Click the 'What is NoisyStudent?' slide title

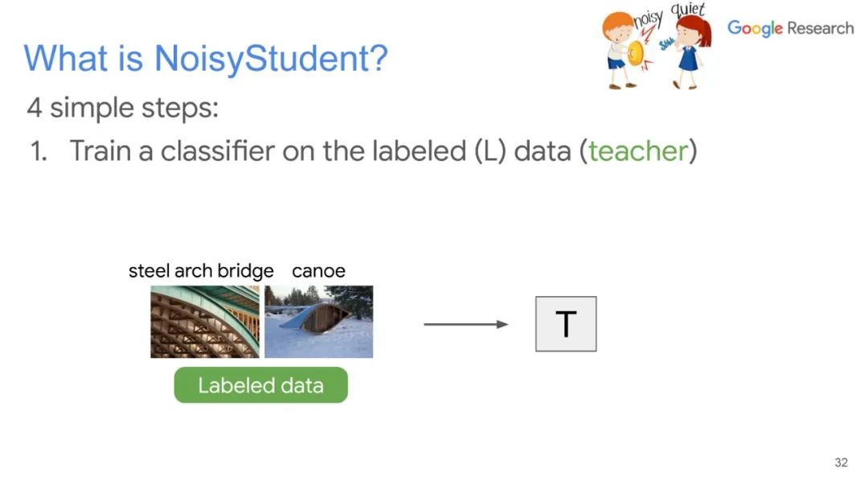206,59
